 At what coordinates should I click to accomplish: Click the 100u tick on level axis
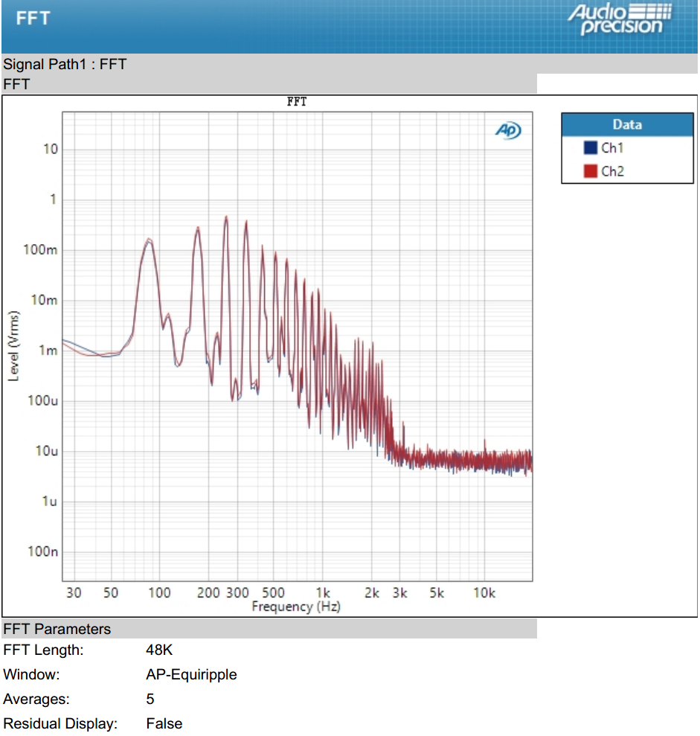tap(42, 401)
